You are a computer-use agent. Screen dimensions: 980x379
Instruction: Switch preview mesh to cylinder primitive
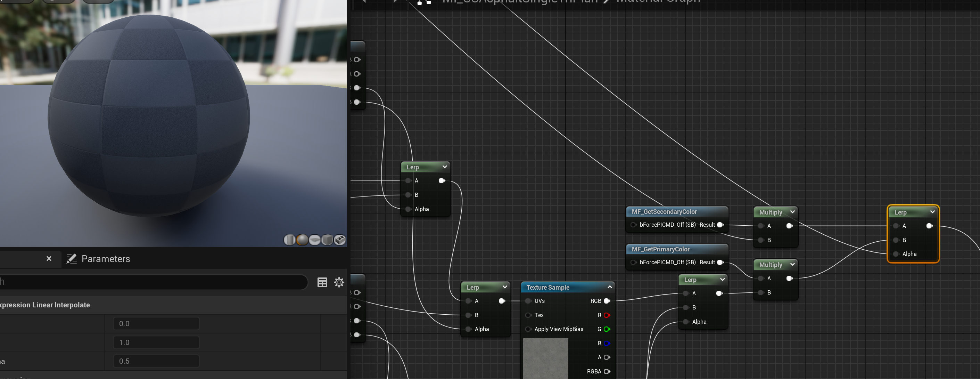(289, 240)
